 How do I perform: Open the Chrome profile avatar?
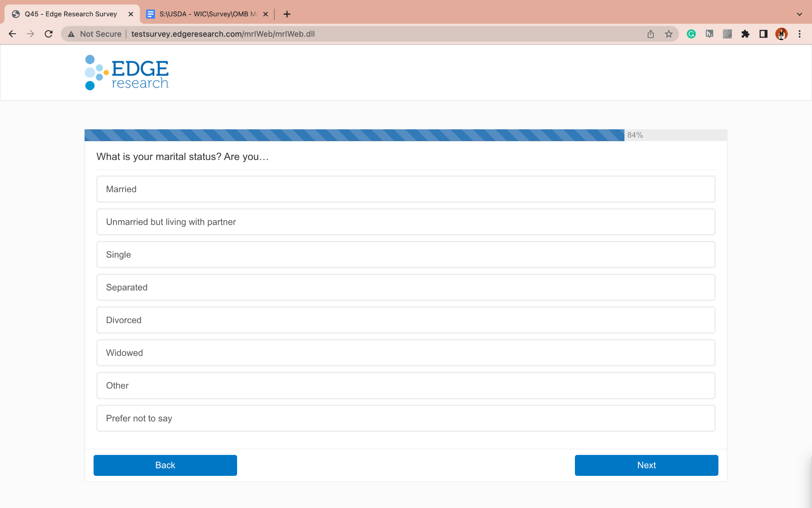(781, 34)
